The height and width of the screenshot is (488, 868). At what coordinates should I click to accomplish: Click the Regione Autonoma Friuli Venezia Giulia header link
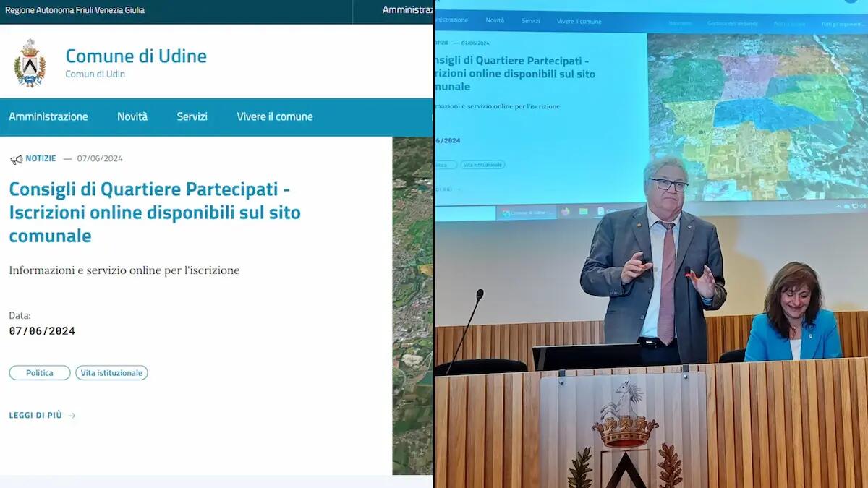click(75, 10)
